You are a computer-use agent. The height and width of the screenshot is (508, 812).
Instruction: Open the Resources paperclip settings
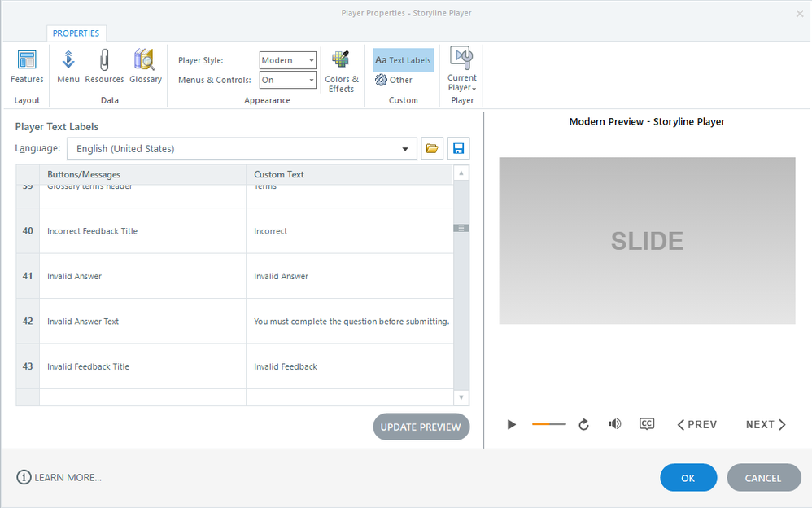pos(104,67)
